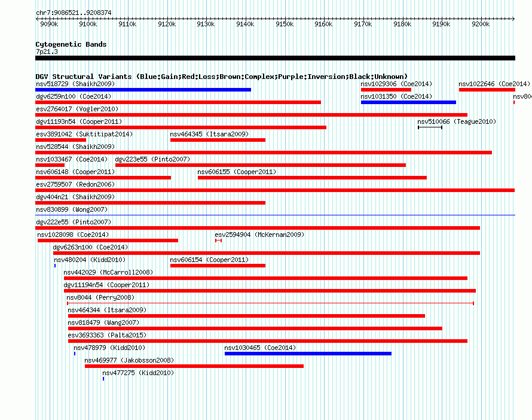
Task: Open dgv6259n100 (Coe2014) variant label
Action: [74, 96]
